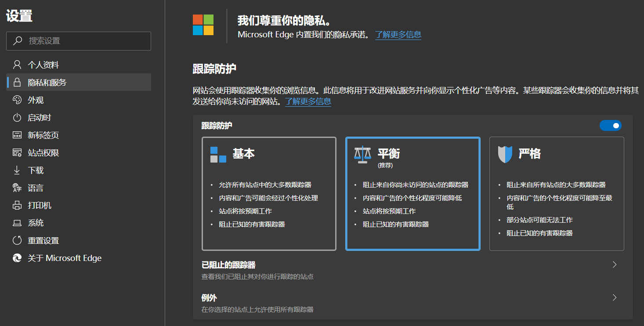The image size is (644, 326).
Task: Click text 阻止来自所有站点的大多数跟踪器
Action: click(x=556, y=185)
